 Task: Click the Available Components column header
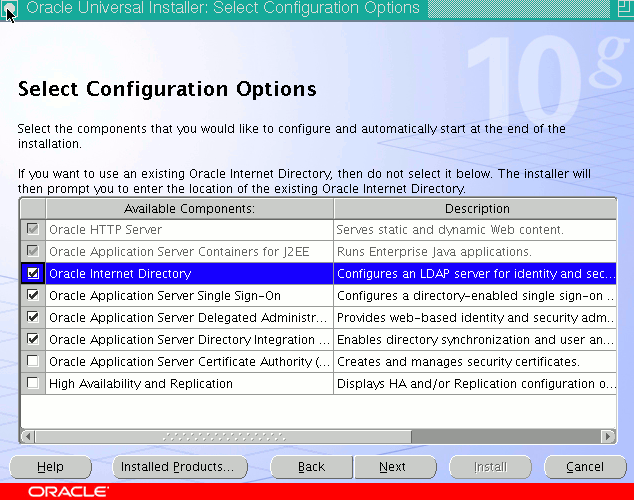[x=190, y=209]
